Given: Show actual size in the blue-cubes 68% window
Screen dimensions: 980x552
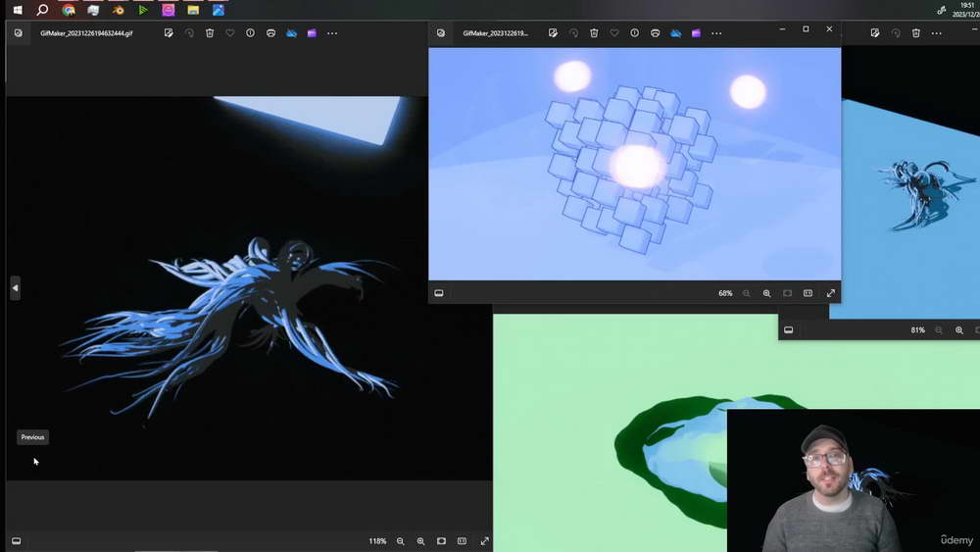Looking at the screenshot, I should [808, 293].
